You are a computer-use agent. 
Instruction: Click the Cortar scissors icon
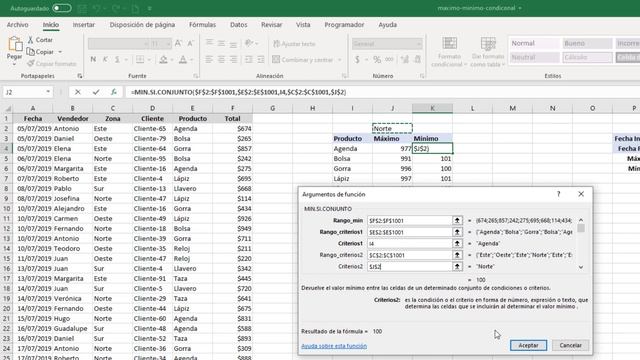(x=31, y=40)
